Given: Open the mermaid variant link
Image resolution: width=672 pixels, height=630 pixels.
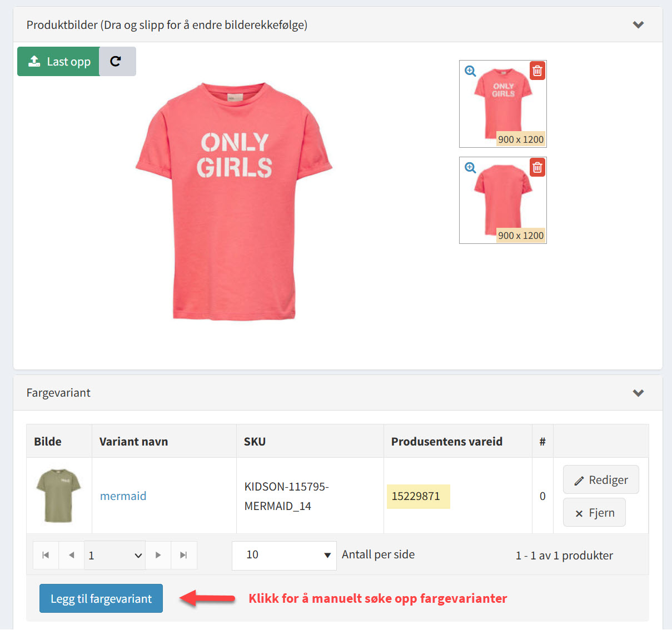Looking at the screenshot, I should tap(123, 496).
